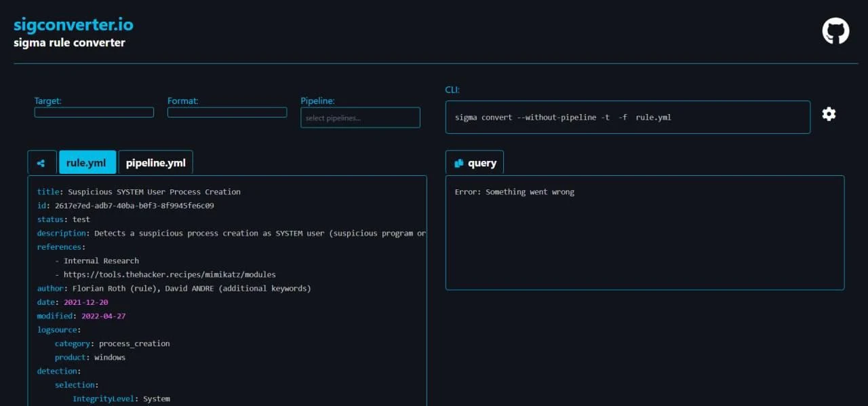868x406 pixels.
Task: Open the Format dropdown
Action: click(227, 112)
